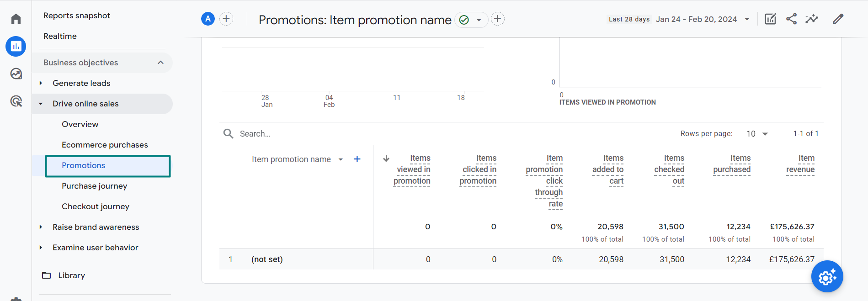This screenshot has height=301, width=868.
Task: Open Library folder
Action: coord(64,275)
